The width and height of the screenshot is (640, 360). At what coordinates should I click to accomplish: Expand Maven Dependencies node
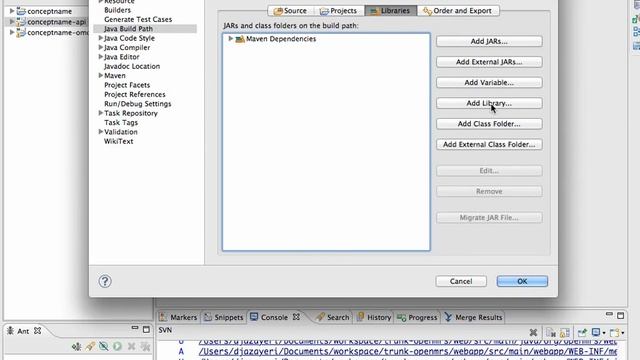[231, 39]
